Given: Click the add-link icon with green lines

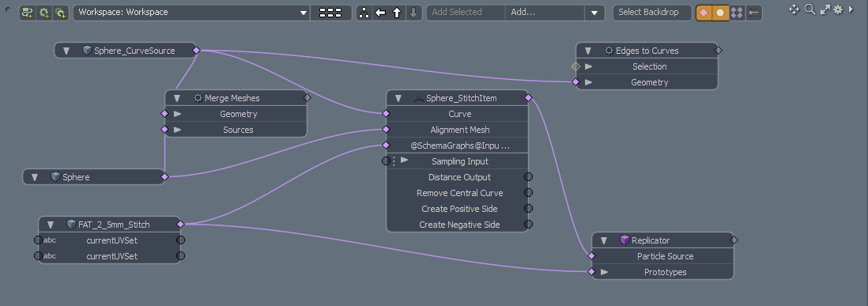Looking at the screenshot, I should 27,12.
